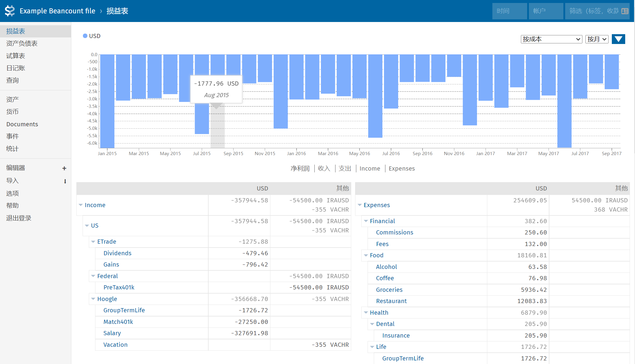Toggle the USD legend dot

[85, 36]
